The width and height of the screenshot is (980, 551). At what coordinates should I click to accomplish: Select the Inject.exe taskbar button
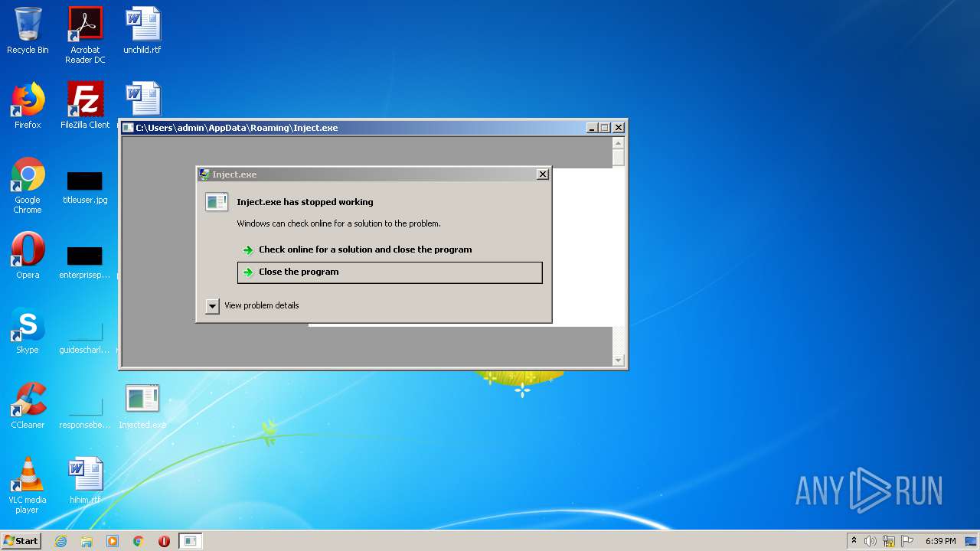191,541
